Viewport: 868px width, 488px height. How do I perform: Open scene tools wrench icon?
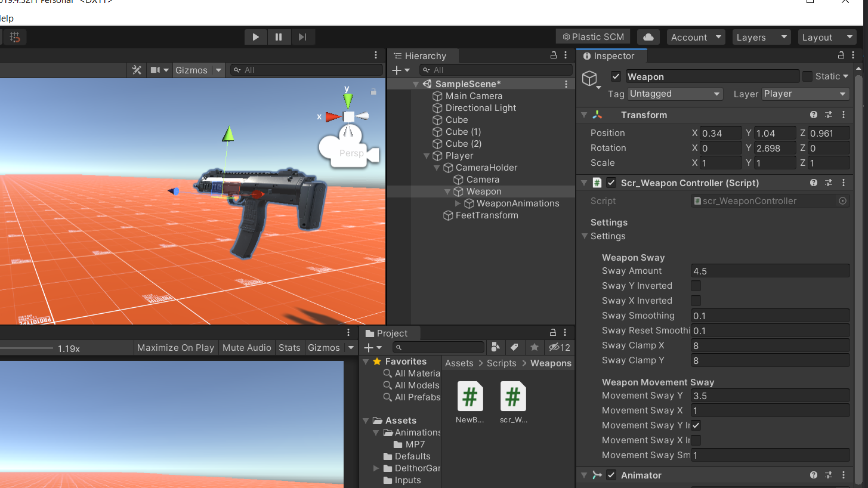pos(137,70)
